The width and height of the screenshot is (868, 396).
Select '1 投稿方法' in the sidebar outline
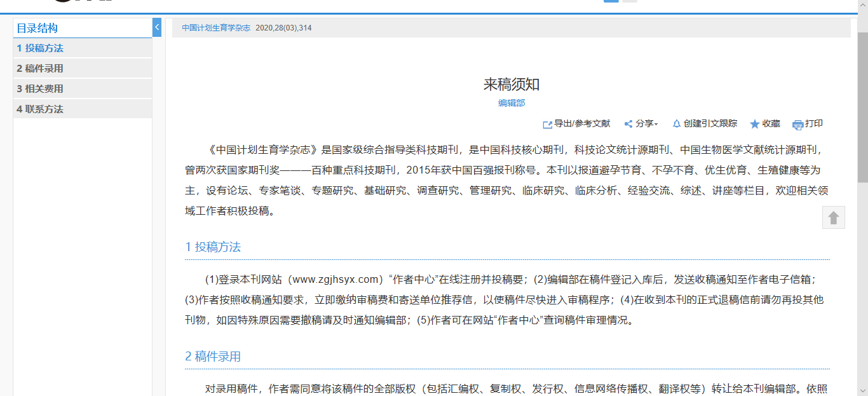(x=40, y=48)
